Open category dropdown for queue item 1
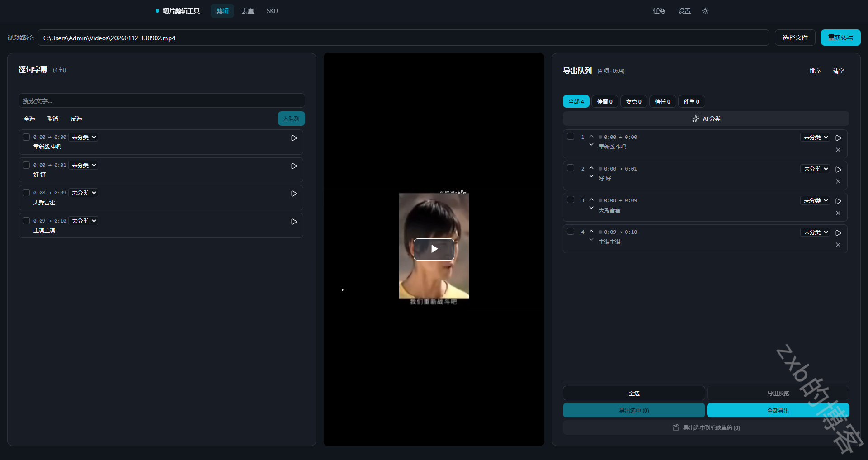868x460 pixels. coord(816,137)
